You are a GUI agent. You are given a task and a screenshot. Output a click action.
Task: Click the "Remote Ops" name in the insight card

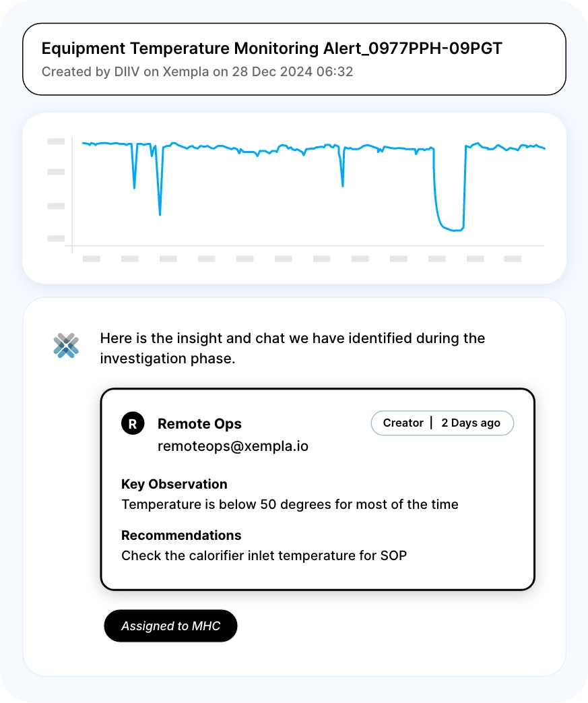199,423
